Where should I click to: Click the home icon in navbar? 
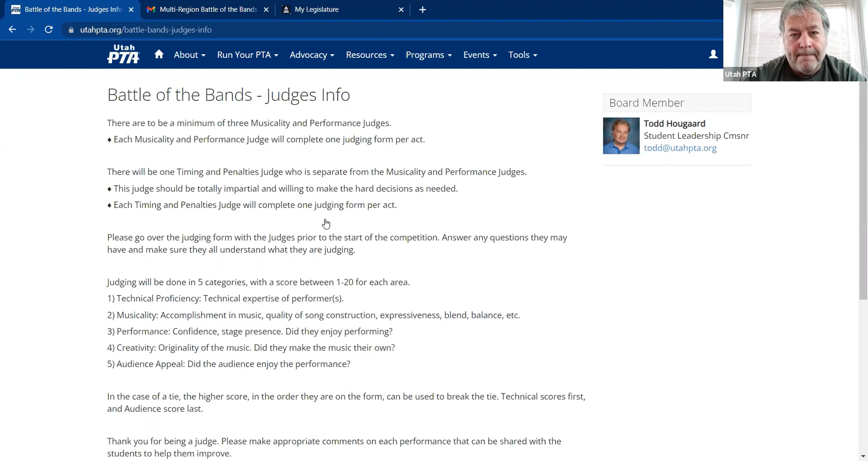click(159, 55)
